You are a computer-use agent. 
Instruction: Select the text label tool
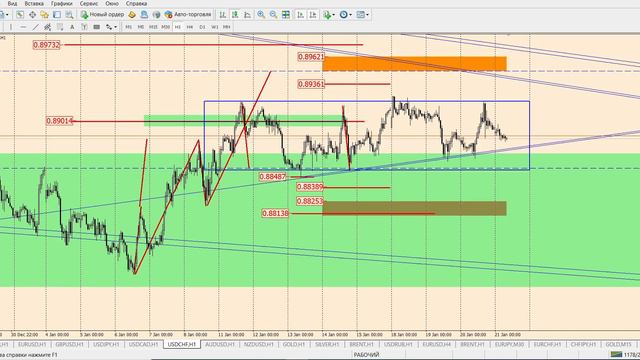84,27
